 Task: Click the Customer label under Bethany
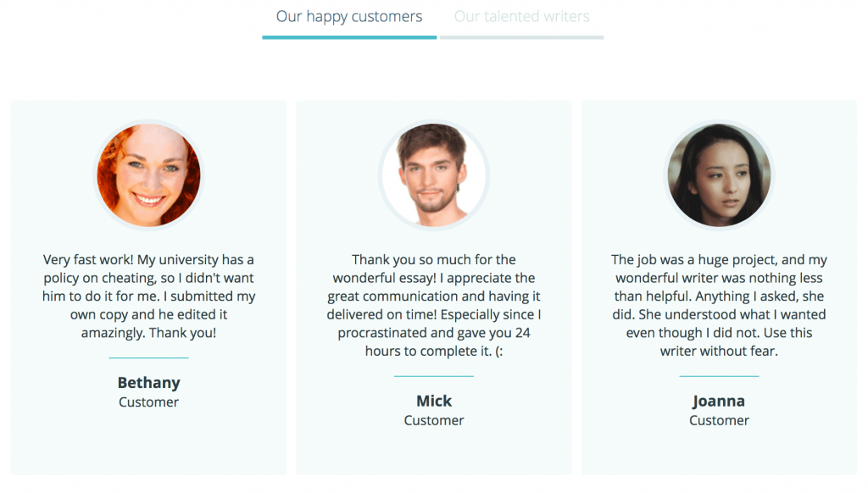pyautogui.click(x=148, y=402)
